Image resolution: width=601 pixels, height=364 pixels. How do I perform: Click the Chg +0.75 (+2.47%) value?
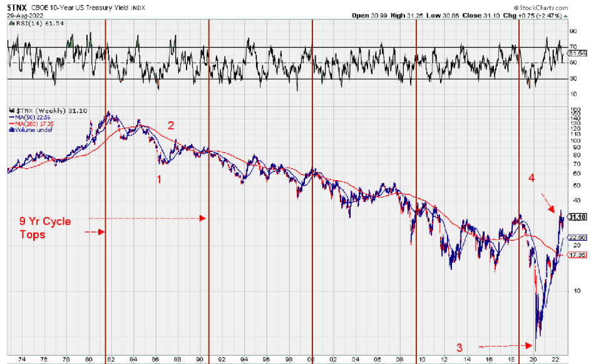tap(532, 16)
